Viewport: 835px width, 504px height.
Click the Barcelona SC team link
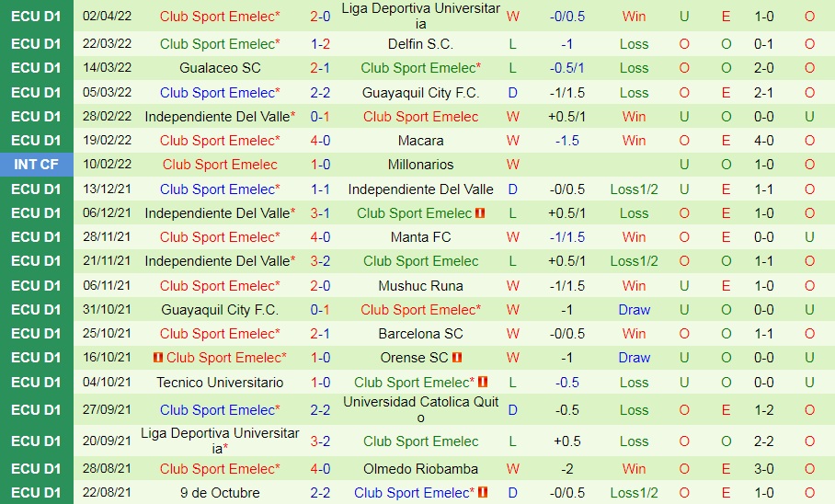[421, 334]
